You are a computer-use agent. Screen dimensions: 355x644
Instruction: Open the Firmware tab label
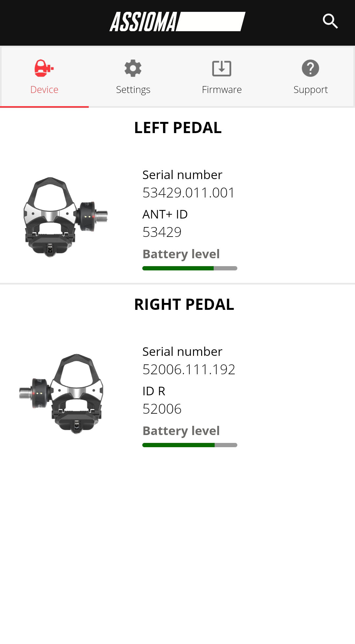click(222, 90)
